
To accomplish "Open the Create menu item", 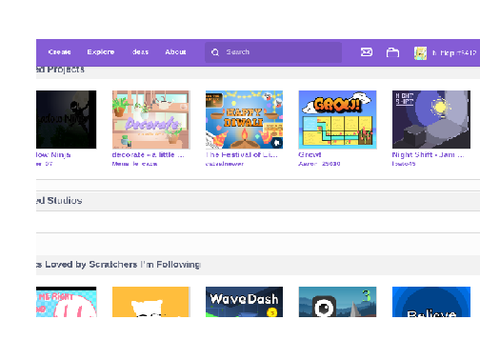I will click(x=59, y=52).
